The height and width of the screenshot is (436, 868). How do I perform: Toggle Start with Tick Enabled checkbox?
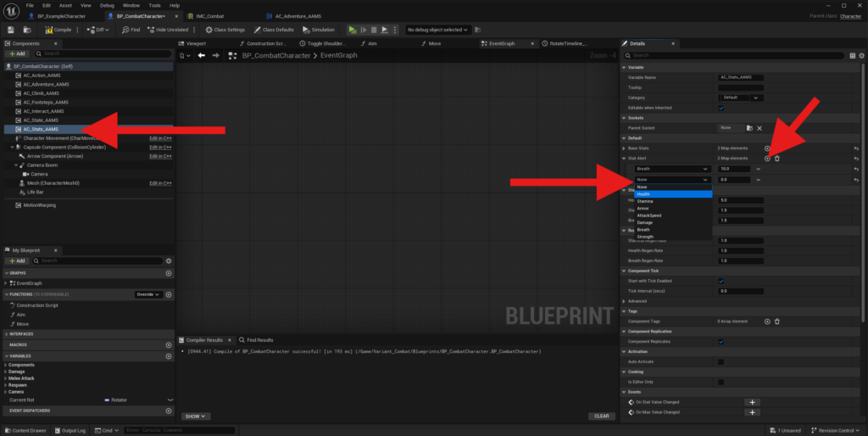721,281
